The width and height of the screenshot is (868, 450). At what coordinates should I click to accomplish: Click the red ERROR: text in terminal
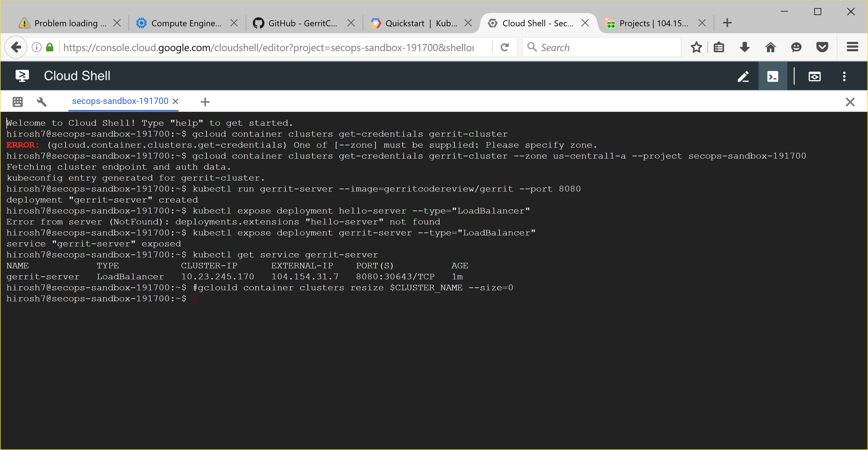coord(23,145)
